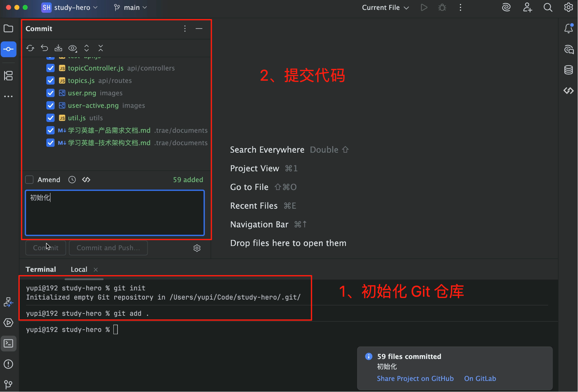Click the Rollback icon in Commit toolbar
The width and height of the screenshot is (578, 392).
44,48
